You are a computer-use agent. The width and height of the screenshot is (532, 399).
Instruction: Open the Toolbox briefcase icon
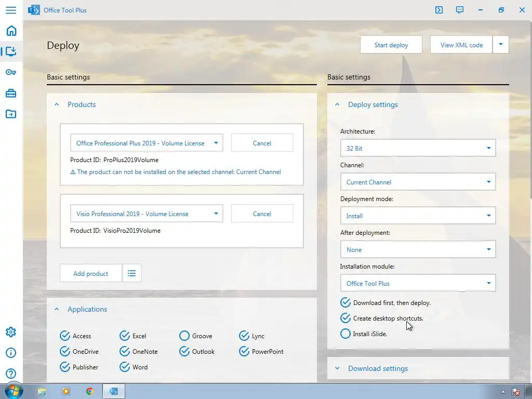[x=11, y=93]
